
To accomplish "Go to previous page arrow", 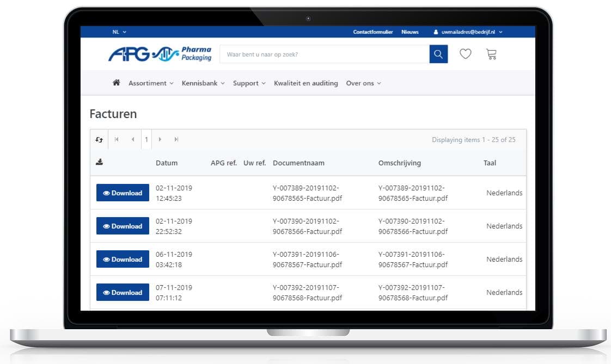I will coord(133,140).
